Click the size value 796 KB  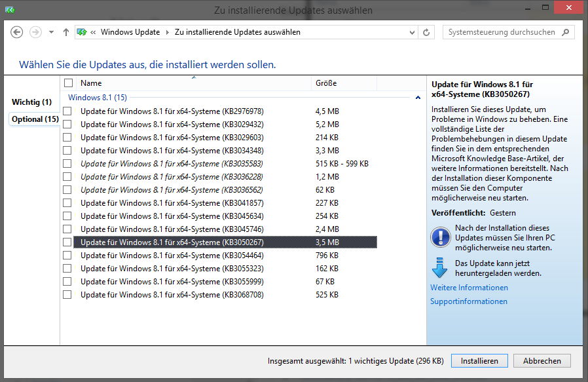tap(327, 256)
